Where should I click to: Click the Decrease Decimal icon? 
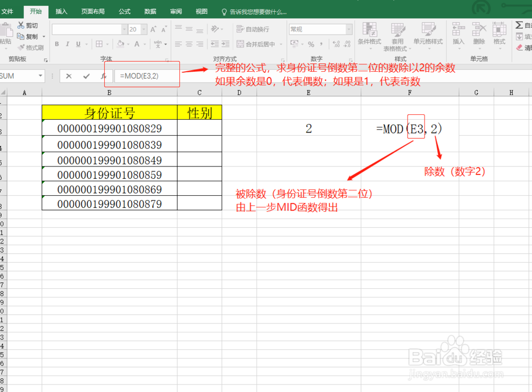347,44
